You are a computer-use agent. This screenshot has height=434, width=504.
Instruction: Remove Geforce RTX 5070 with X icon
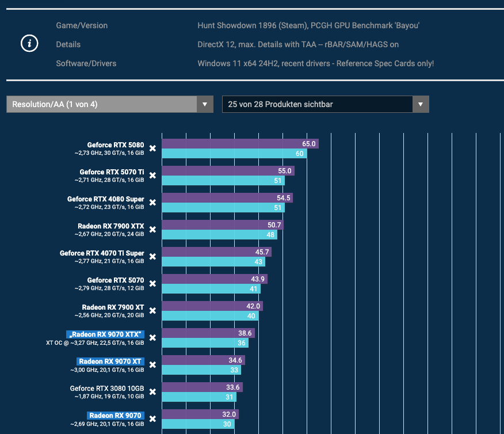pos(152,283)
